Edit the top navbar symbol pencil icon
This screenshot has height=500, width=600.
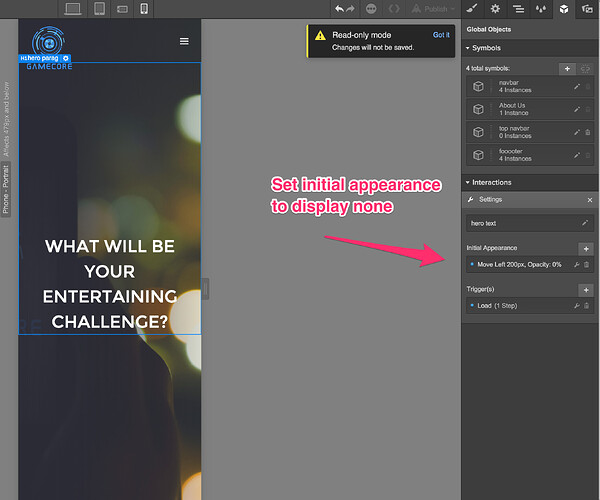click(x=577, y=133)
